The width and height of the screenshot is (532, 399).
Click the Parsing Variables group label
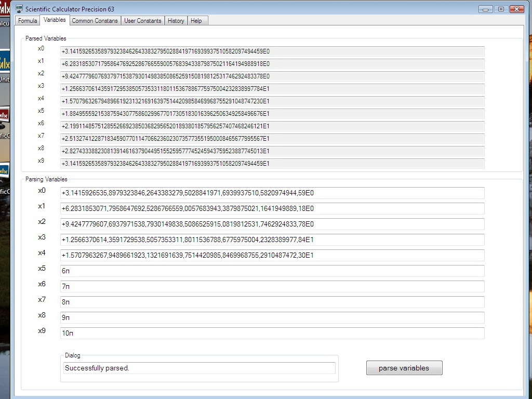tap(46, 179)
